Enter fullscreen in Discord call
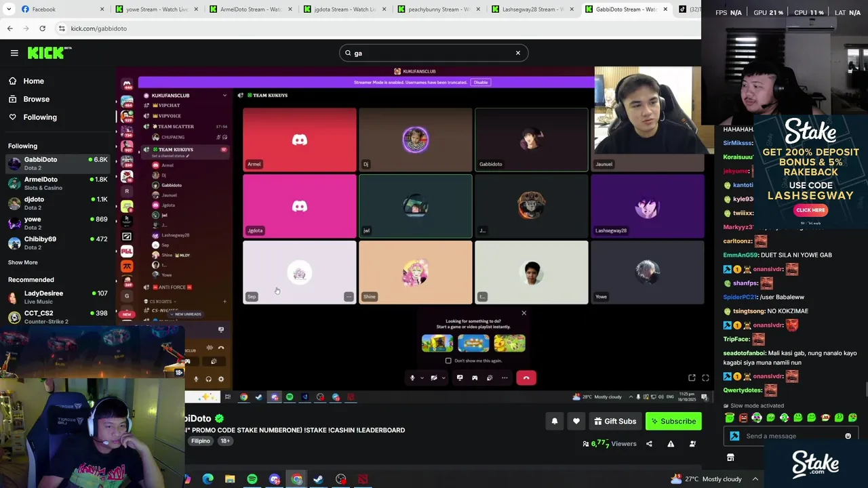 coord(705,378)
